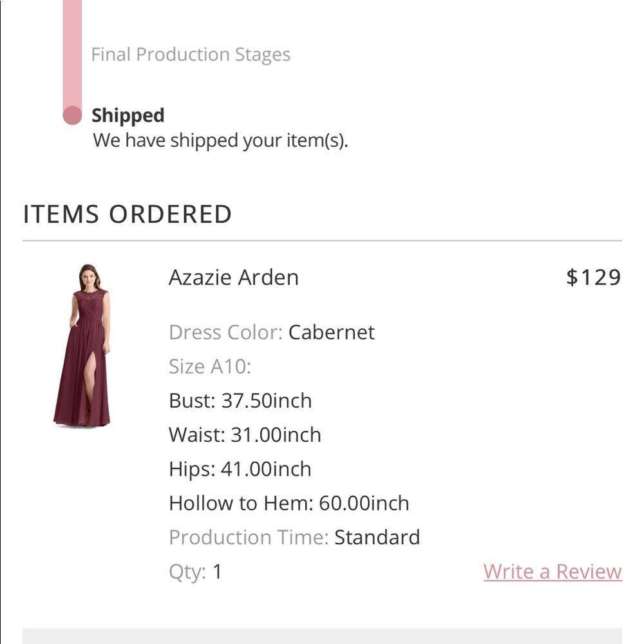Image resolution: width=644 pixels, height=644 pixels.
Task: Select the Shipped stage heading
Action: coord(128,115)
